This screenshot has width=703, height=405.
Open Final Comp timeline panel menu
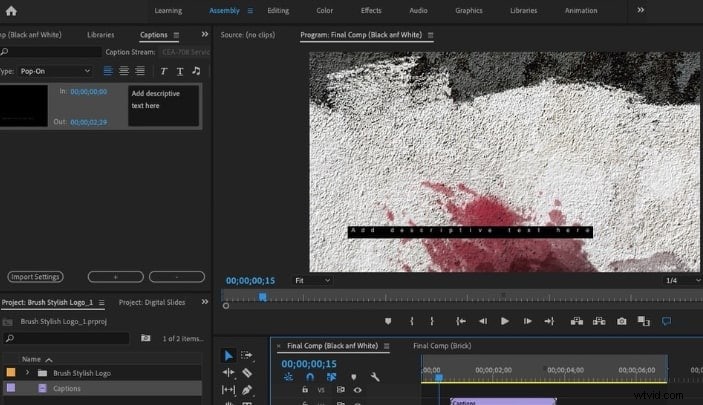(386, 346)
